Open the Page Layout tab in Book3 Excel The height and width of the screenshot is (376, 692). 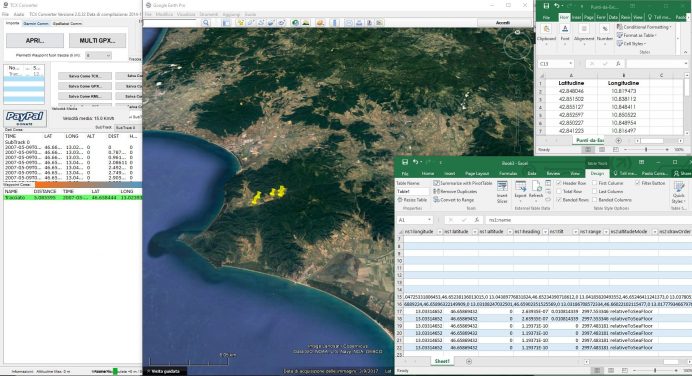click(x=477, y=173)
